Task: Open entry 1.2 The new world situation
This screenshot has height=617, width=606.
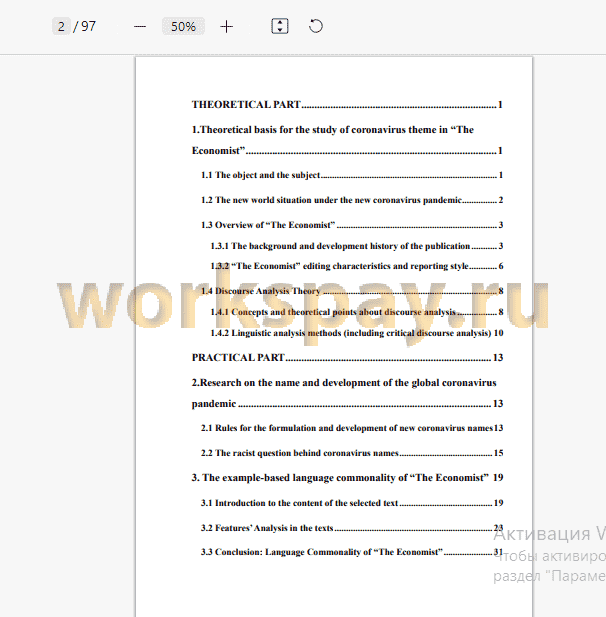Action: click(352, 200)
